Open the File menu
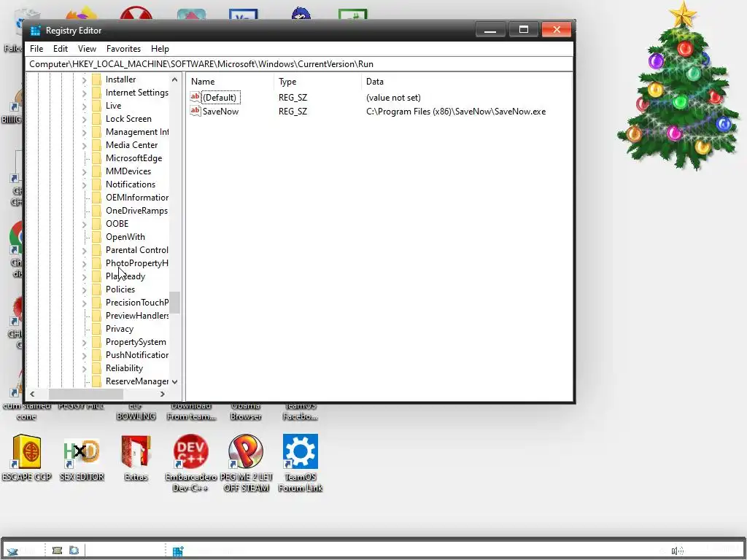Image resolution: width=747 pixels, height=560 pixels. [x=36, y=49]
